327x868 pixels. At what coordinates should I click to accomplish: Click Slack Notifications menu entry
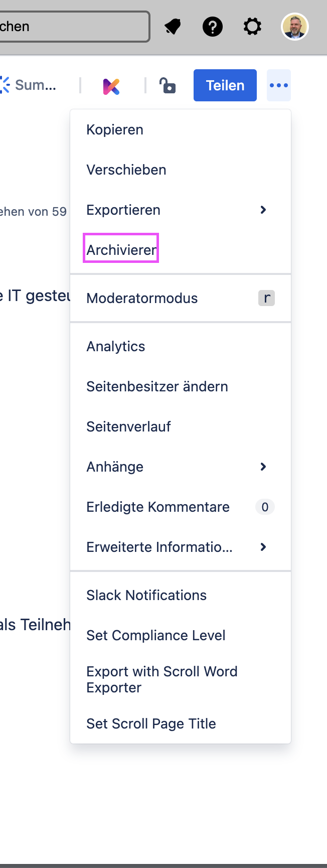coord(181,595)
